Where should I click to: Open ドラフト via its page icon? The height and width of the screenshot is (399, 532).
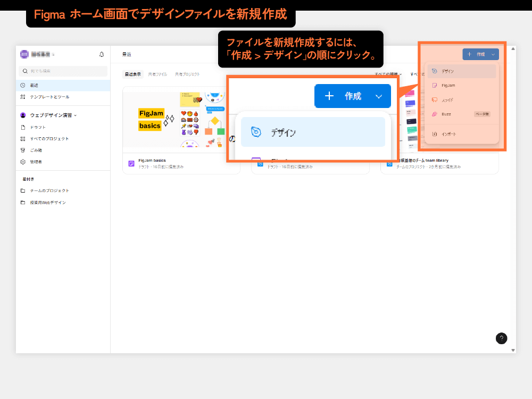23,127
